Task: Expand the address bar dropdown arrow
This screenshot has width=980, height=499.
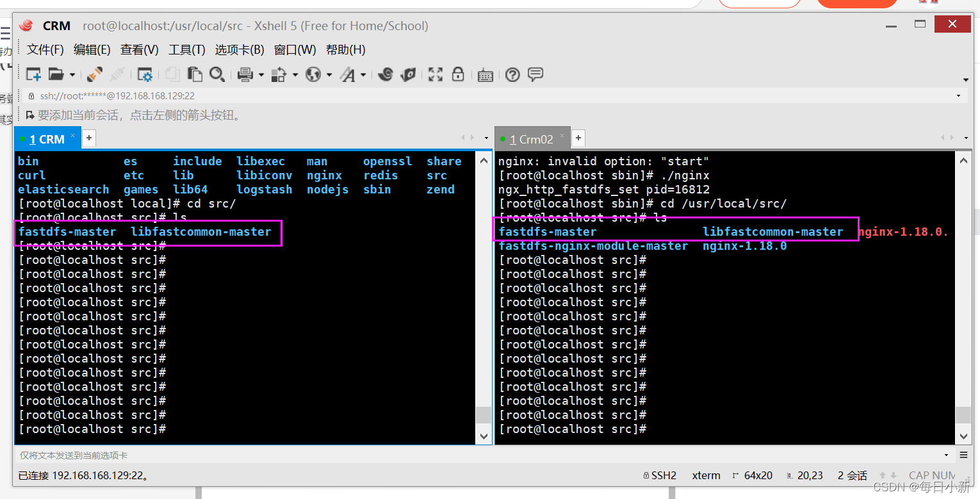Action: 959,96
